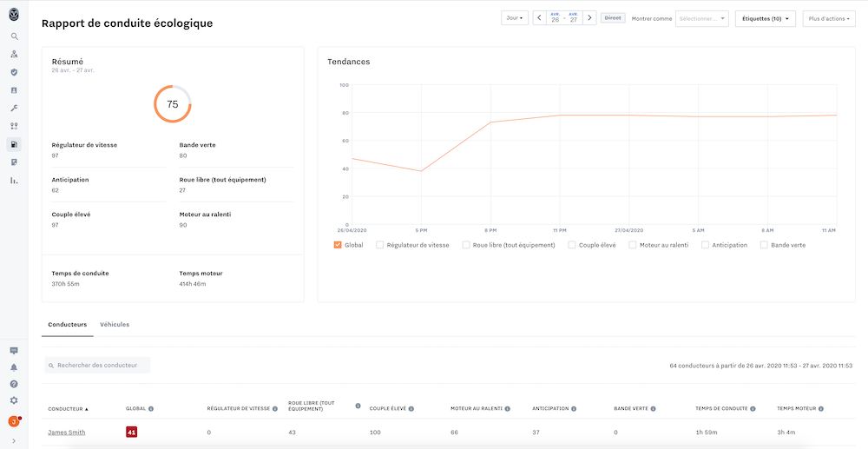The height and width of the screenshot is (449, 868).
Task: Open the search icon in the sidebar
Action: click(15, 36)
